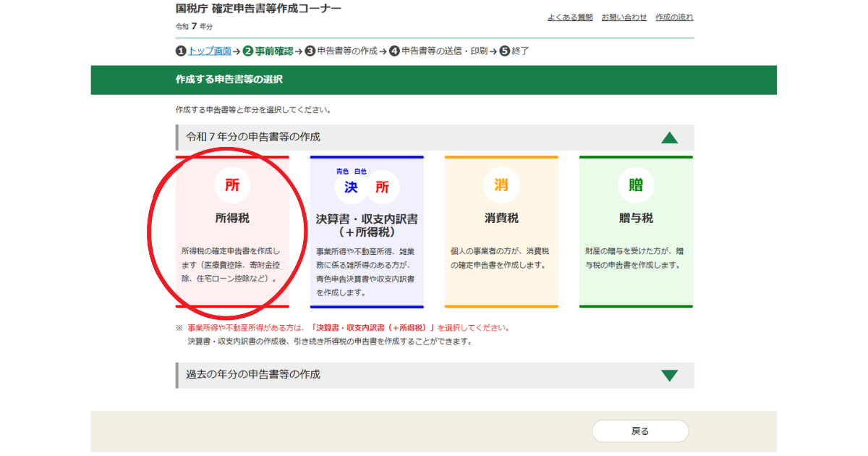The height and width of the screenshot is (456, 868).
Task: Click step 2 事前確認 in breadcrumb
Action: tap(273, 51)
